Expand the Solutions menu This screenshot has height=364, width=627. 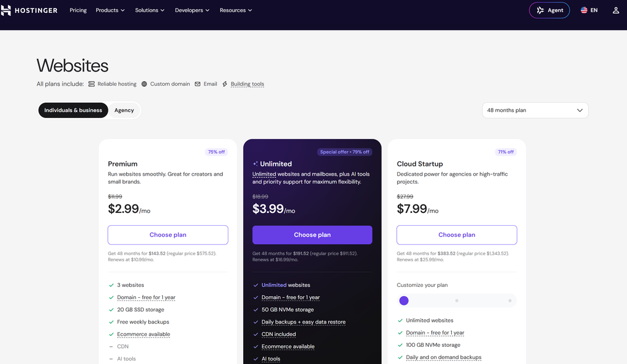tap(149, 10)
